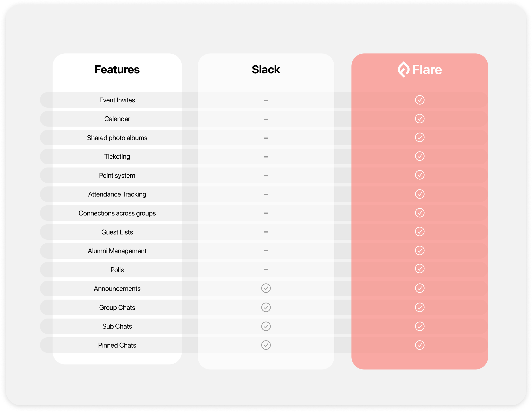The image size is (532, 412).
Task: Click the Attendance Tracking feature label
Action: 117,194
